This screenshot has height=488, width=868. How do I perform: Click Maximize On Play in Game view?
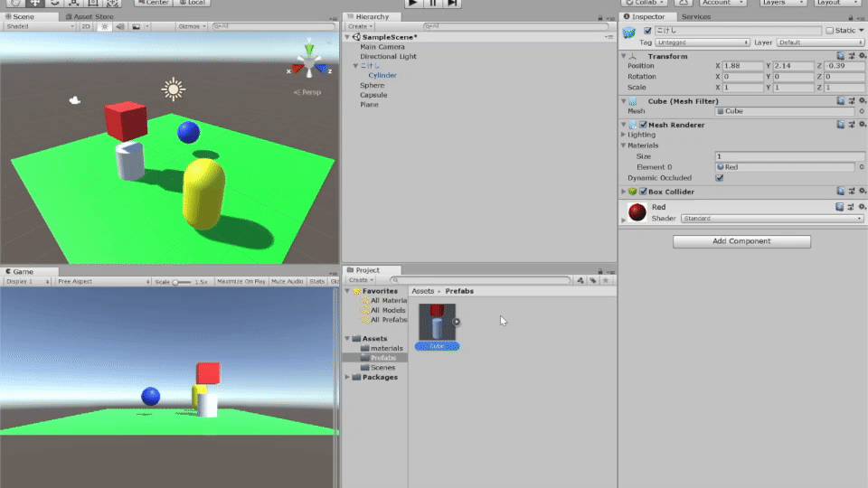coord(241,282)
